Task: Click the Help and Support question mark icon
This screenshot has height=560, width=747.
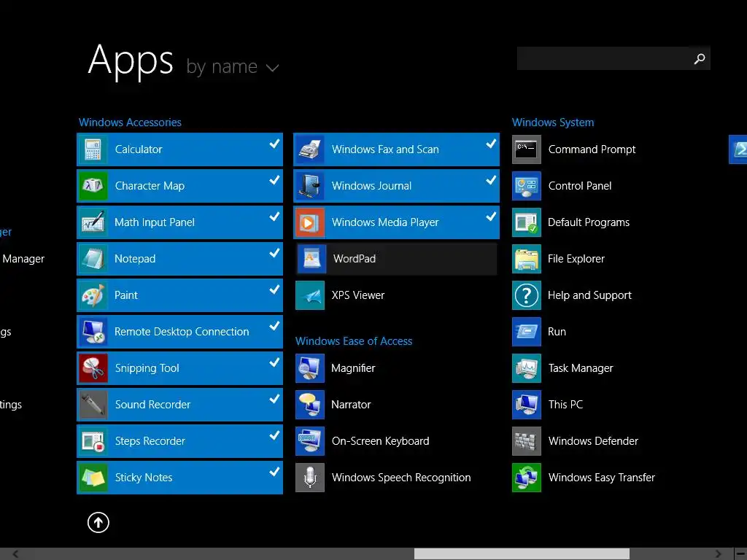Action: coord(527,295)
